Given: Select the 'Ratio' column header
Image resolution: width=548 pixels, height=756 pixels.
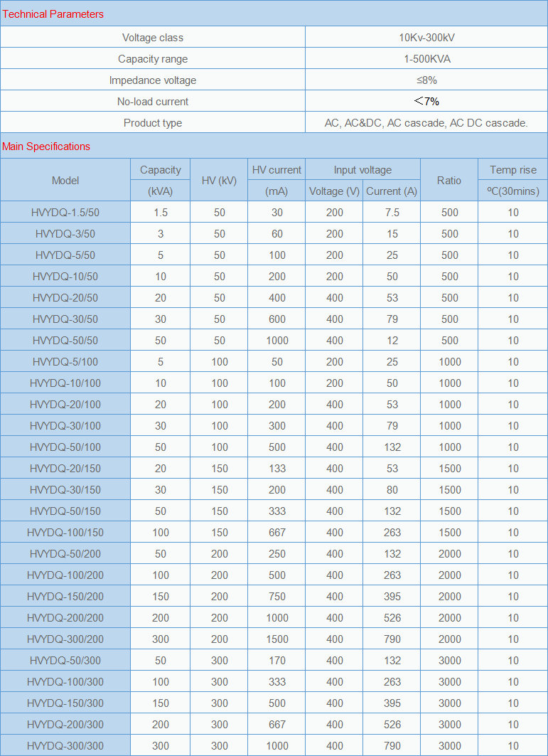Looking at the screenshot, I should [x=449, y=181].
